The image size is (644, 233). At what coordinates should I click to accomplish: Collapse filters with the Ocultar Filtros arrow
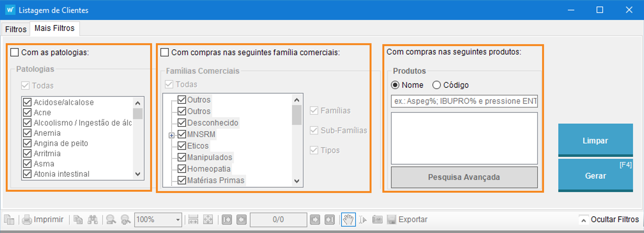[x=583, y=220]
